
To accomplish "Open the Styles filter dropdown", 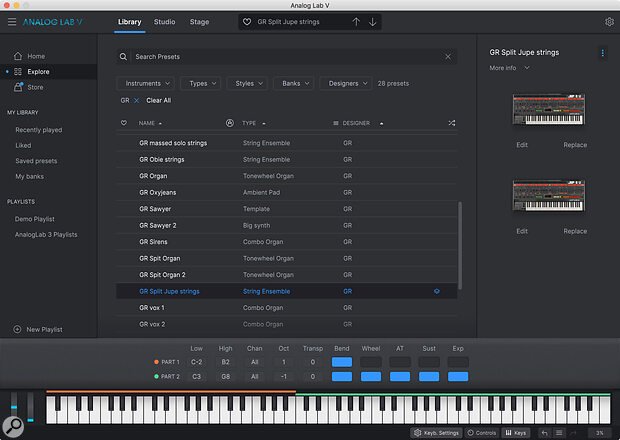I will click(x=248, y=83).
